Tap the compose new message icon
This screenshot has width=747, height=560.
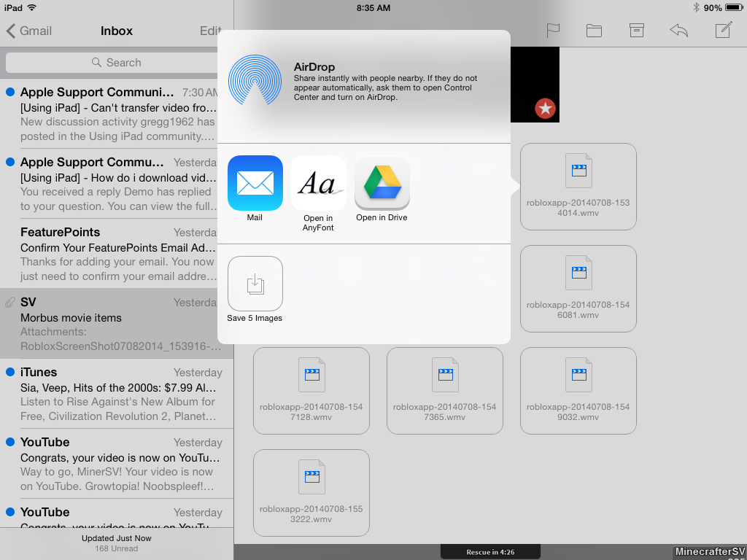pyautogui.click(x=723, y=30)
